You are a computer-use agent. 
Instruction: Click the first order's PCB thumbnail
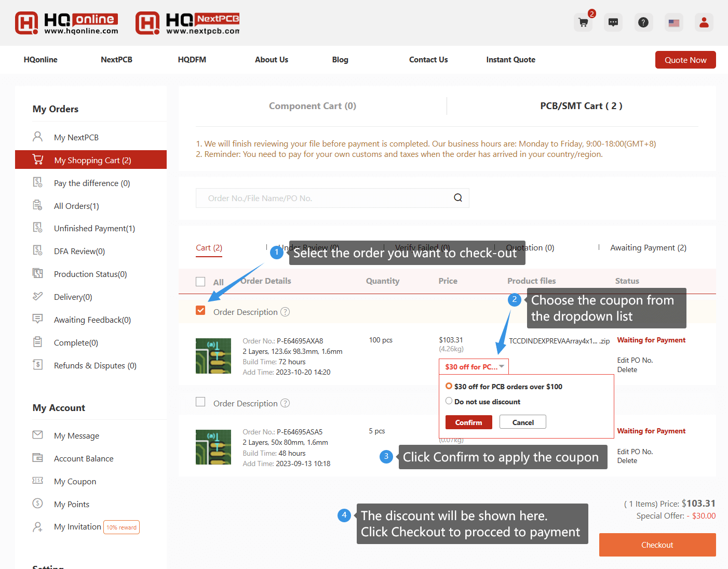click(x=213, y=356)
